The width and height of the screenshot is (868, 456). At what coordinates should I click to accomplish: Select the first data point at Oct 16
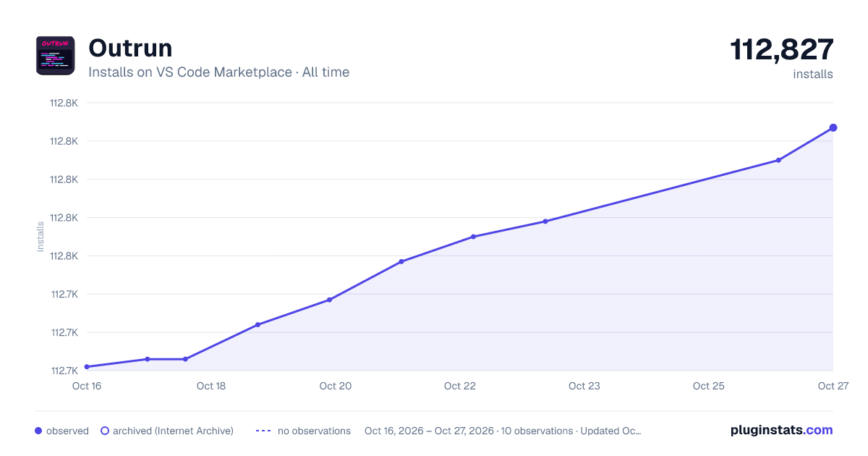pos(87,367)
